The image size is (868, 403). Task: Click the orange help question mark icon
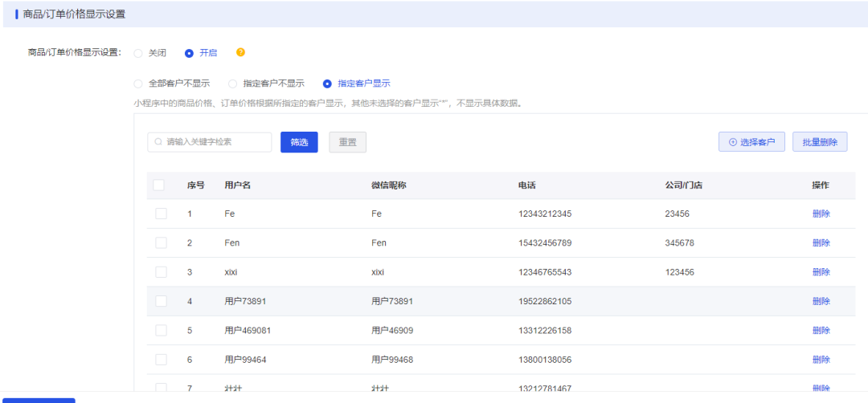point(240,52)
